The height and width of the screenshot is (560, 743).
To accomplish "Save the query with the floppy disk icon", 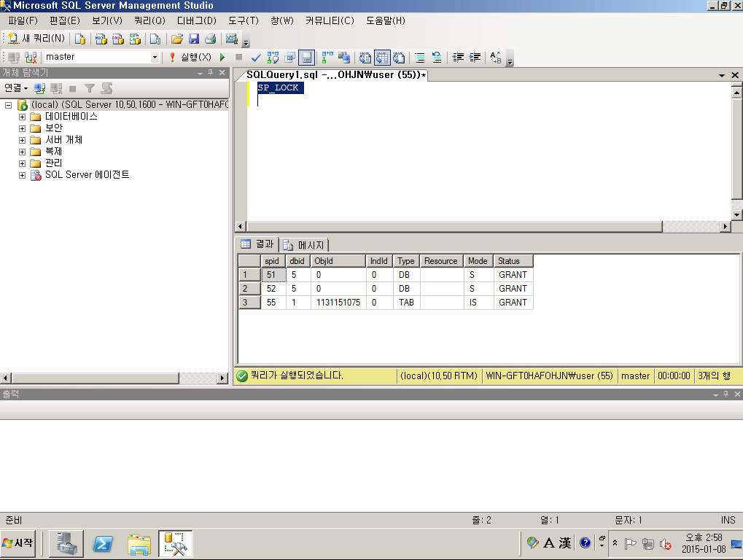I will pyautogui.click(x=194, y=39).
